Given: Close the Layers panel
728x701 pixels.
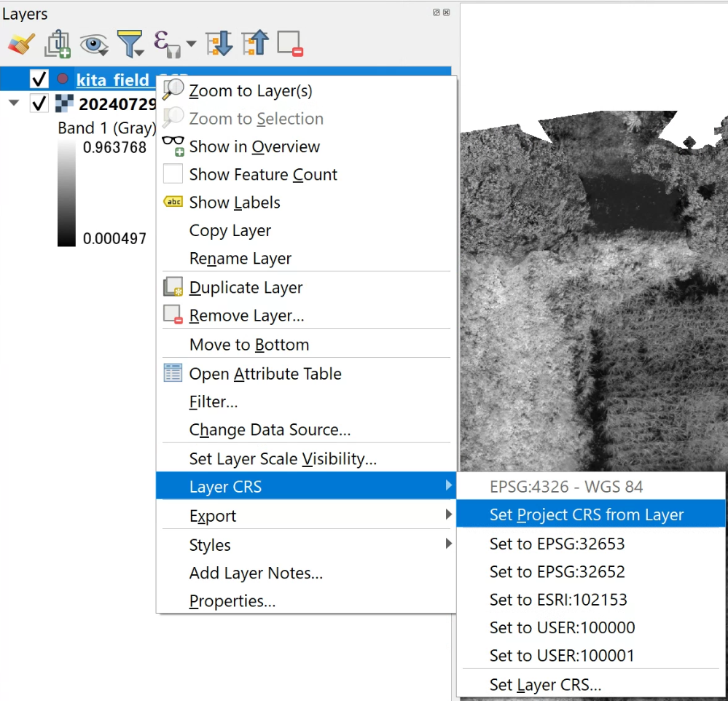Looking at the screenshot, I should pos(446,12).
